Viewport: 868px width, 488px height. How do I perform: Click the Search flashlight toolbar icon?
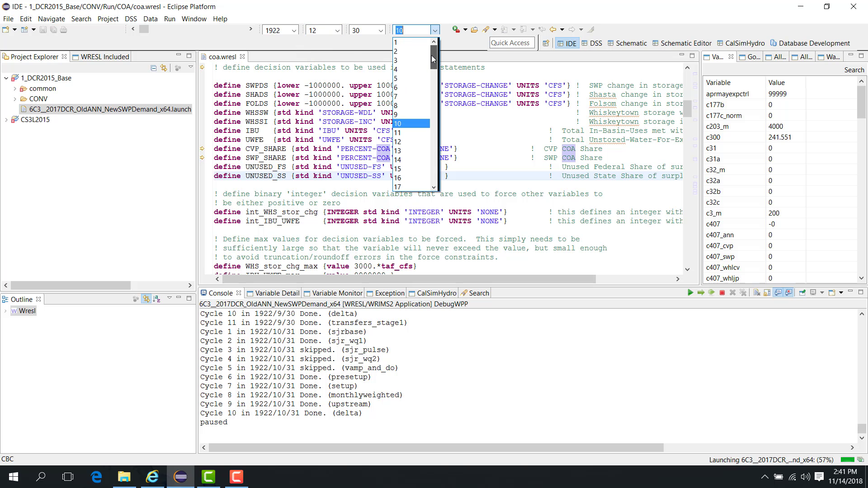(486, 30)
